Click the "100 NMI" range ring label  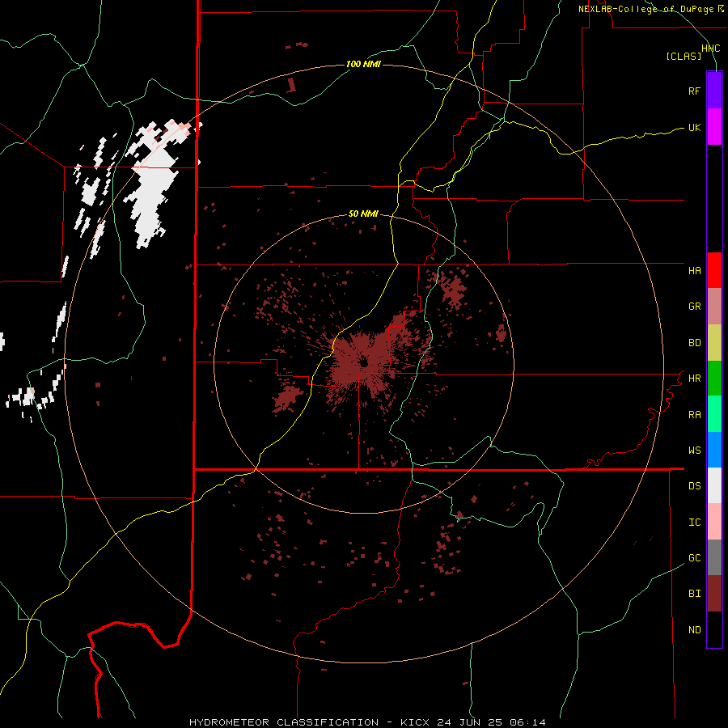tap(363, 64)
